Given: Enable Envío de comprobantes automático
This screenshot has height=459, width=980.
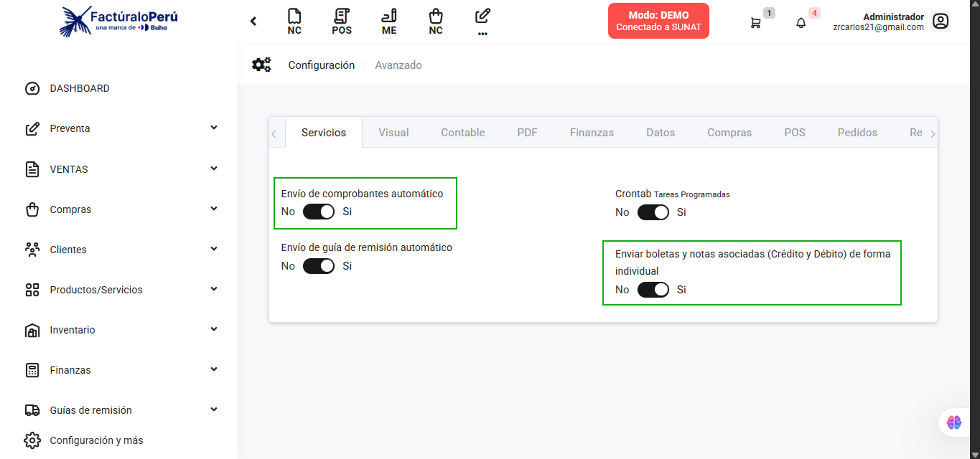Looking at the screenshot, I should click(x=319, y=212).
